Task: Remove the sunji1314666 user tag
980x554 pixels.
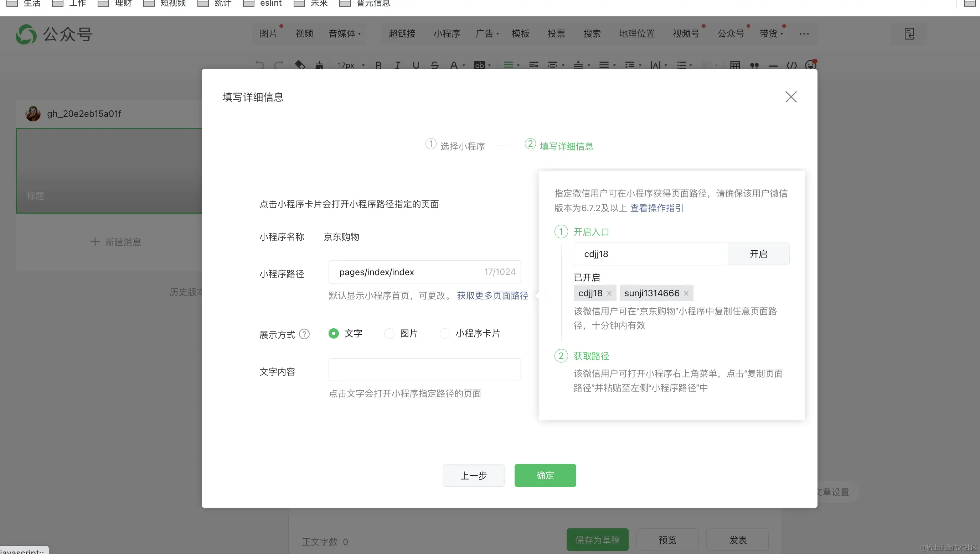Action: 686,293
